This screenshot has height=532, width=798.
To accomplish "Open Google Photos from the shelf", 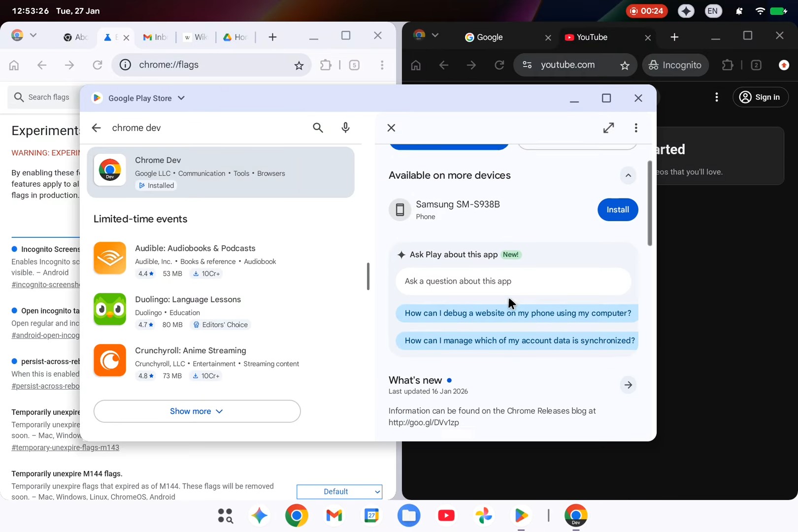I will (484, 515).
